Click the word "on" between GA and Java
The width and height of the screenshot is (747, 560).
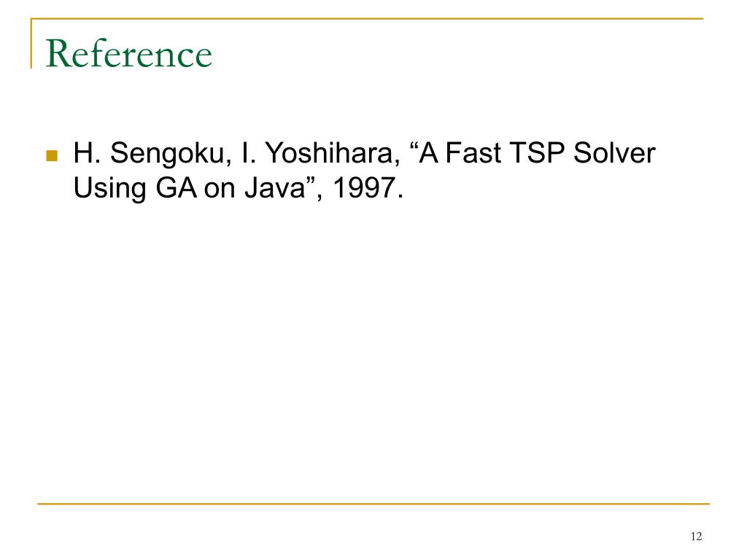tap(220, 190)
